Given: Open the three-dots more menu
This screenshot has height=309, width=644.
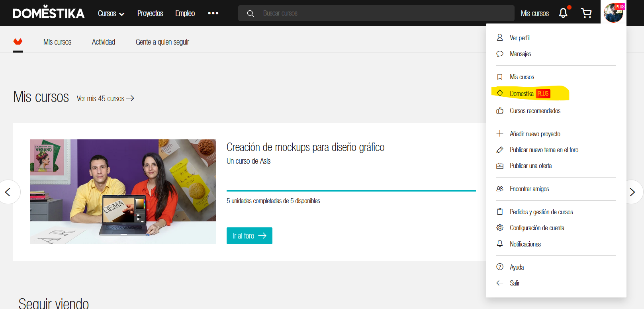Looking at the screenshot, I should point(213,13).
